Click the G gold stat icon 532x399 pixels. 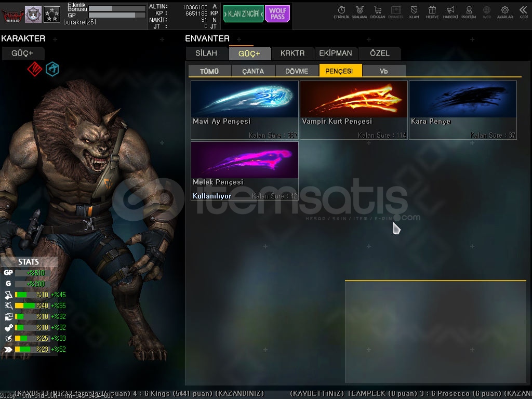point(8,283)
